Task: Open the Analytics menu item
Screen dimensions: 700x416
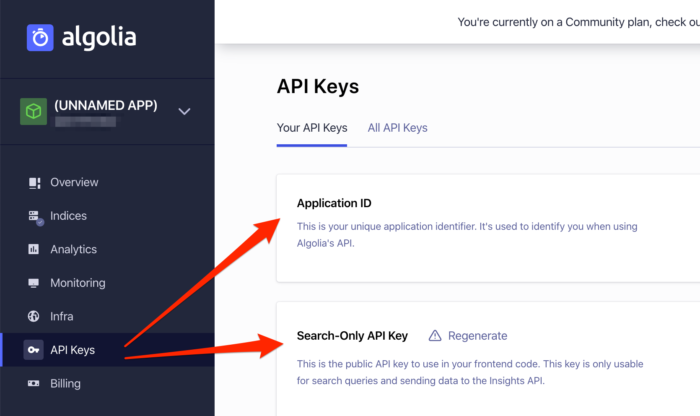Action: [x=73, y=250]
